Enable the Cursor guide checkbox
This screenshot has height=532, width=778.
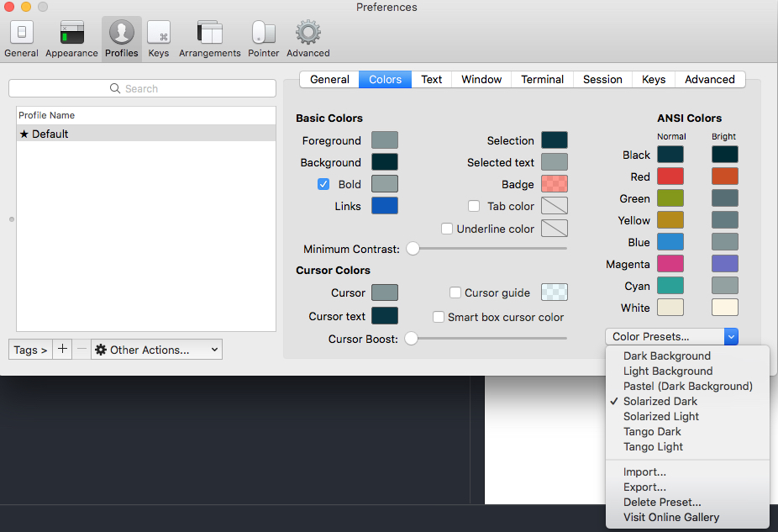coord(455,292)
